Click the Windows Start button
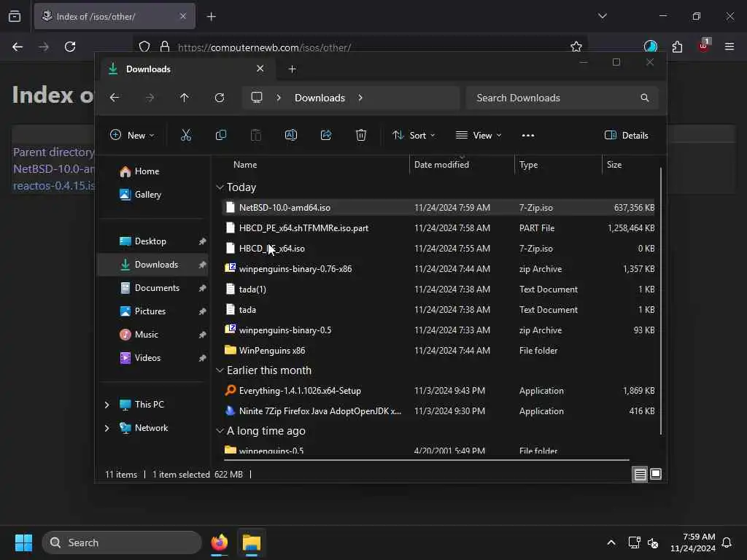 (x=23, y=542)
